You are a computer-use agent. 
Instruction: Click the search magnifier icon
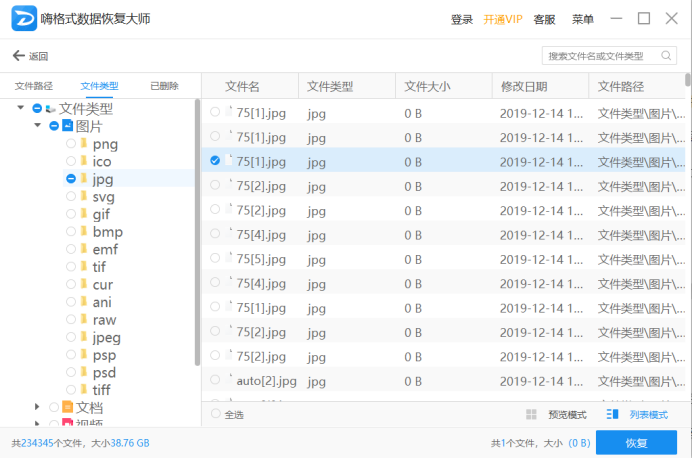[666, 56]
